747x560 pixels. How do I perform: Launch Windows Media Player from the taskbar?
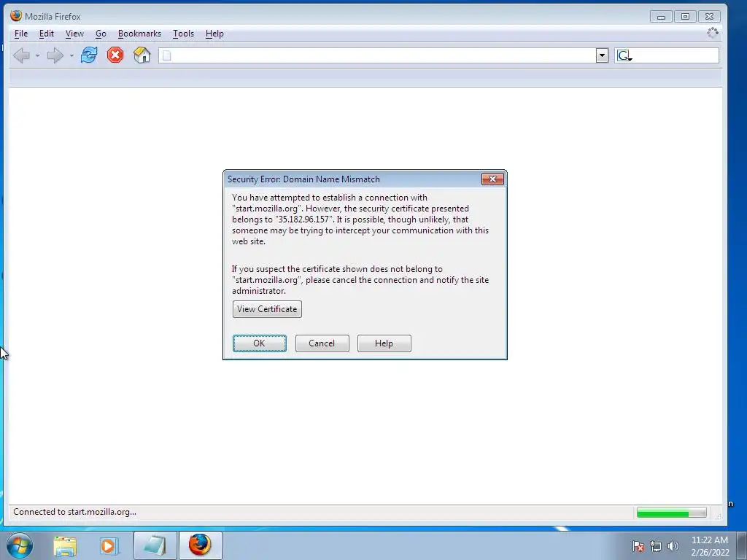(109, 545)
